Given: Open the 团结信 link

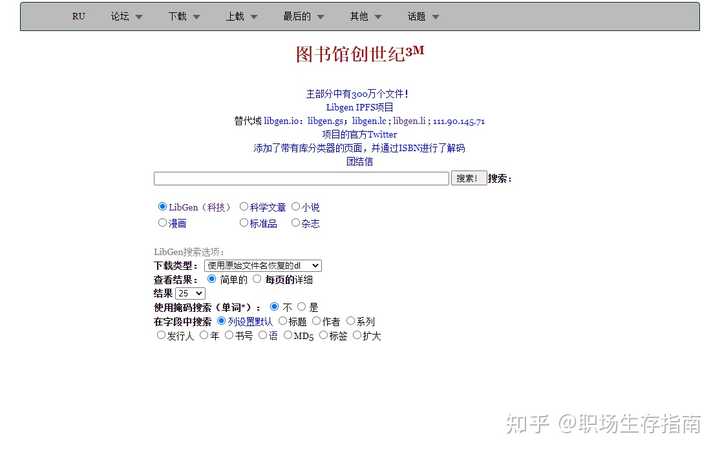Looking at the screenshot, I should pos(360,162).
